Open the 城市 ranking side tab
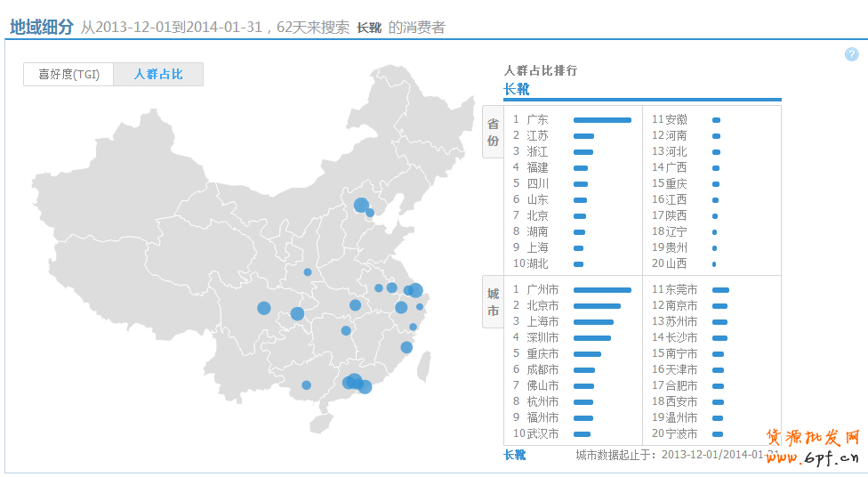 tap(493, 303)
